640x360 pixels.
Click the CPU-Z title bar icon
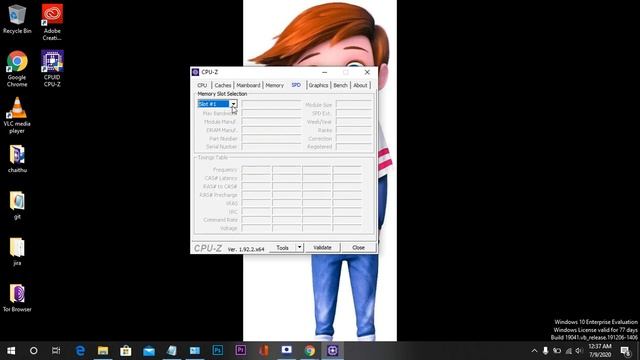[x=196, y=72]
